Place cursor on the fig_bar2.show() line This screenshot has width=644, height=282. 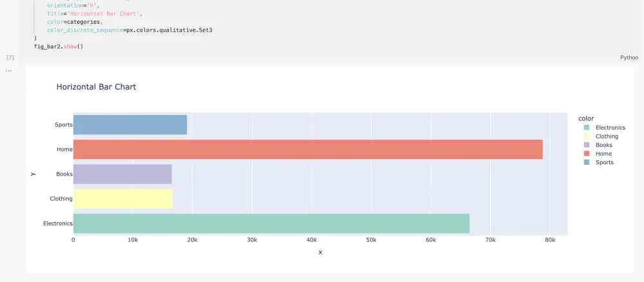pos(59,46)
